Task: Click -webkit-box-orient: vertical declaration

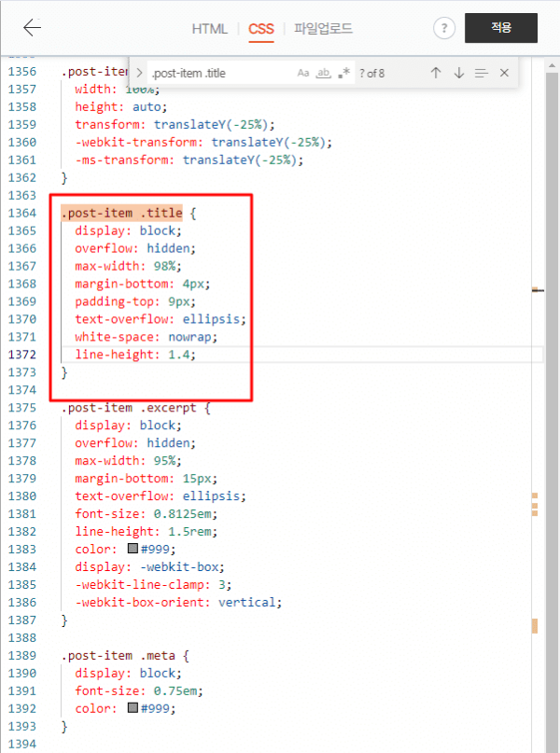Action: click(178, 602)
